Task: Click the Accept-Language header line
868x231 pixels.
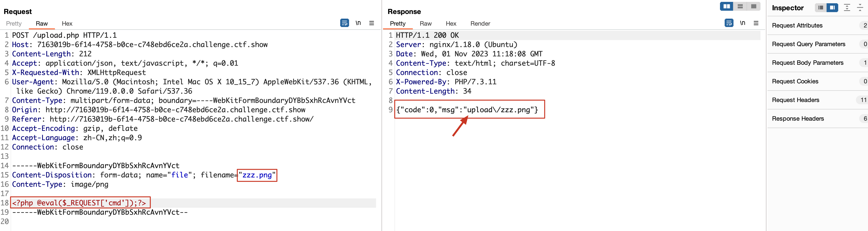Action: 77,138
